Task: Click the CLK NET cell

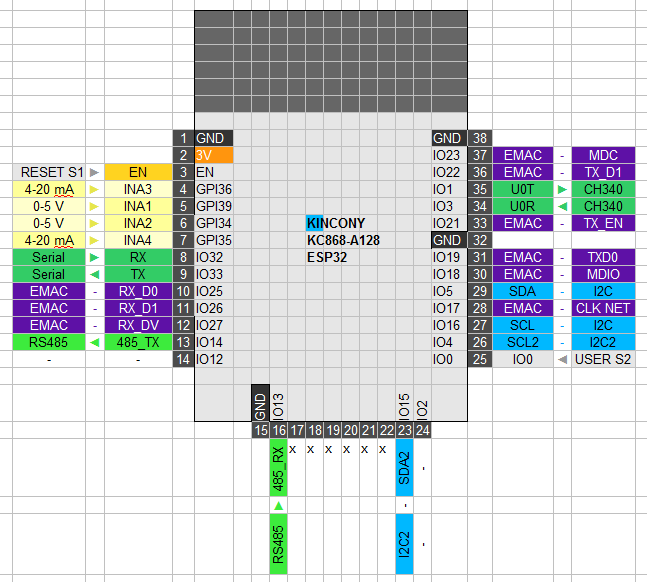Action: click(603, 308)
